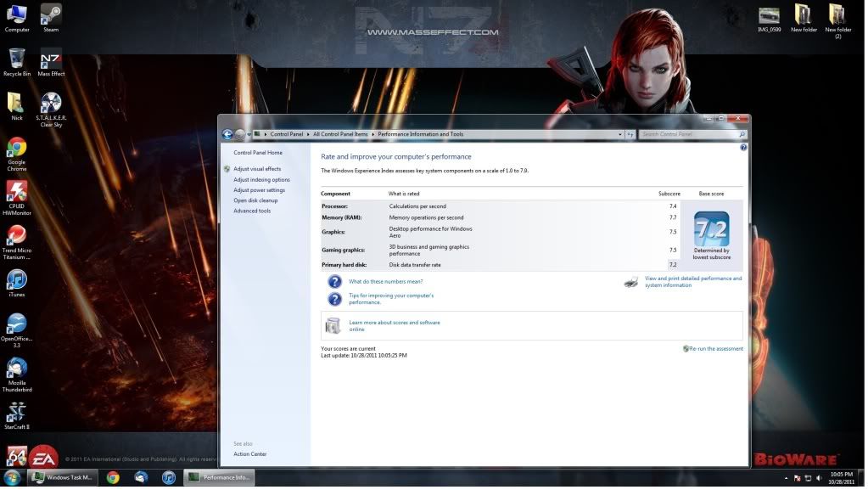Open tips for improving computer's performance
Image resolution: width=868 pixels, height=501 pixels.
391,299
